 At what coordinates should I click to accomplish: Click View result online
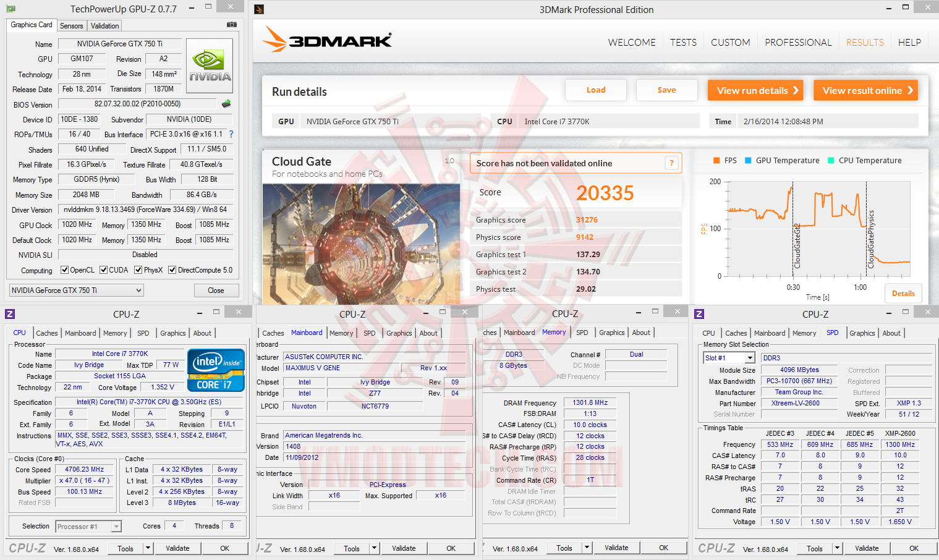tap(865, 90)
